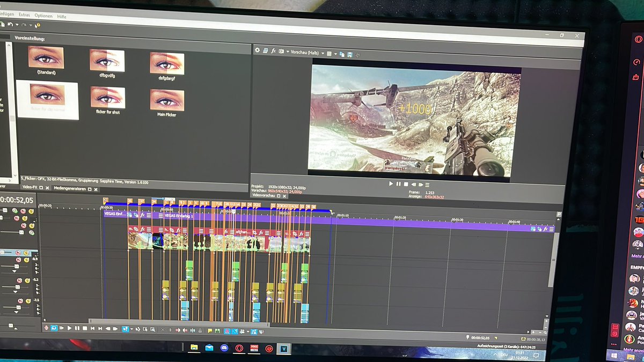Viewport: 644px width, 362px height.
Task: Open the preview overlays grid icon
Action: click(x=329, y=53)
